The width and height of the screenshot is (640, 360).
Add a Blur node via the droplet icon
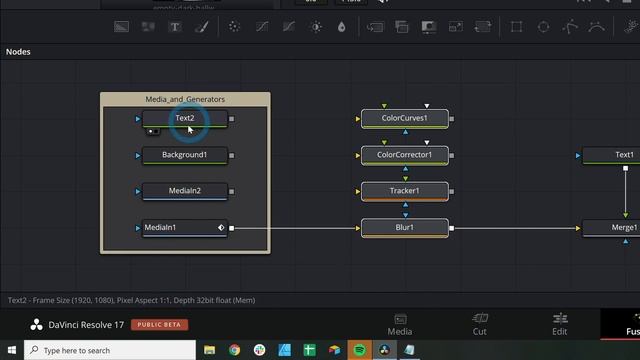click(x=342, y=27)
